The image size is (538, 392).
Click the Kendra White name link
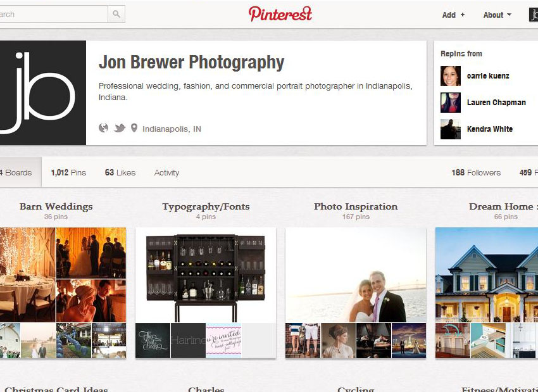click(490, 129)
